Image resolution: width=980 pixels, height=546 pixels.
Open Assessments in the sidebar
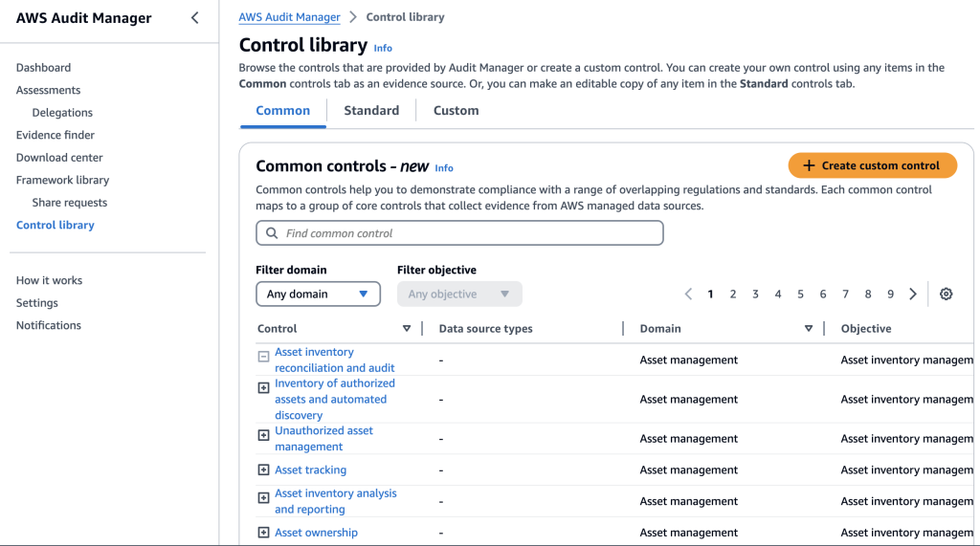[48, 90]
